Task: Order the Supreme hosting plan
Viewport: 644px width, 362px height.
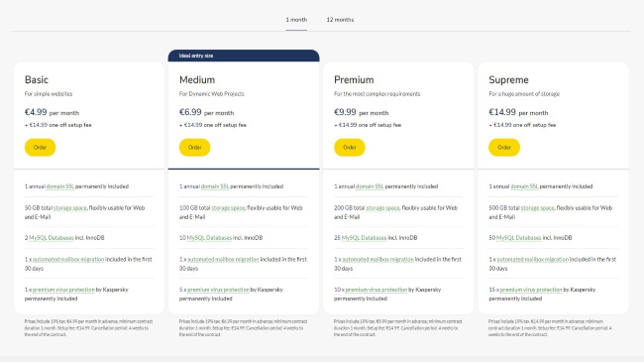Action: (504, 147)
